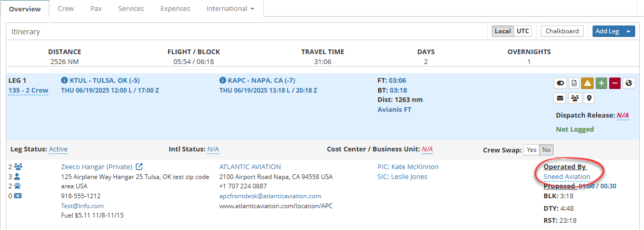
Task: Click the red minus leg icon
Action: pos(614,83)
